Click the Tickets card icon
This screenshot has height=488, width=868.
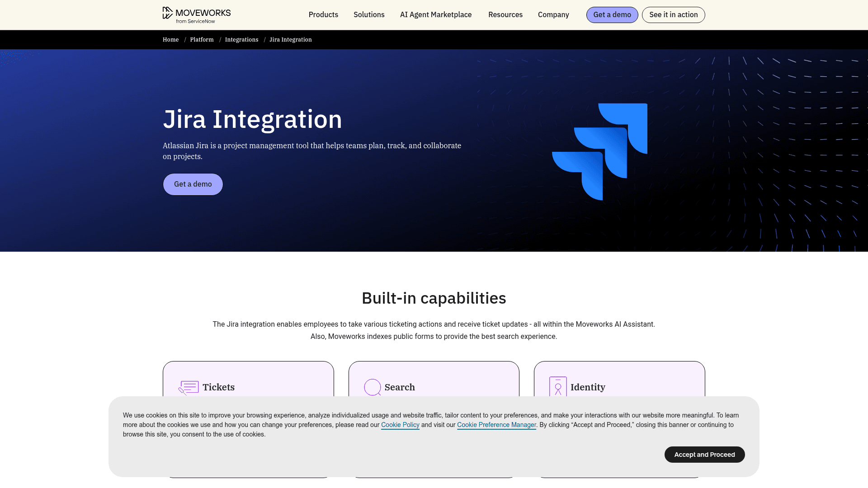click(189, 388)
